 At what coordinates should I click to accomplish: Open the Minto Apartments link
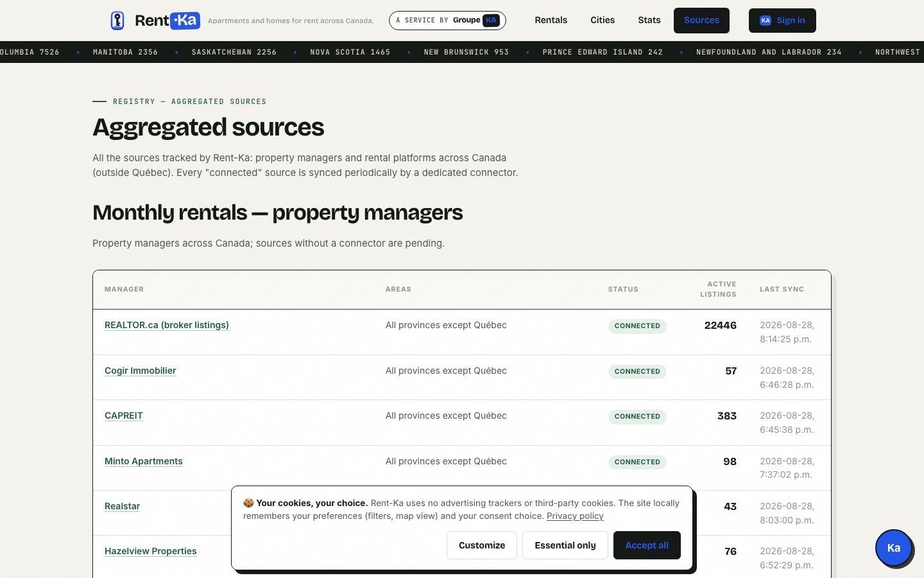click(144, 461)
